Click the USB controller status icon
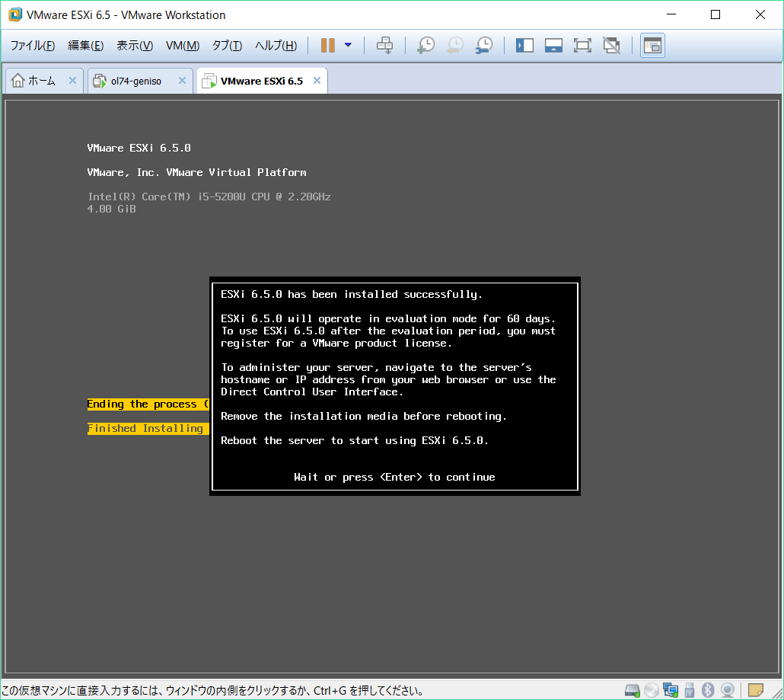The width and height of the screenshot is (784, 700). pyautogui.click(x=690, y=691)
